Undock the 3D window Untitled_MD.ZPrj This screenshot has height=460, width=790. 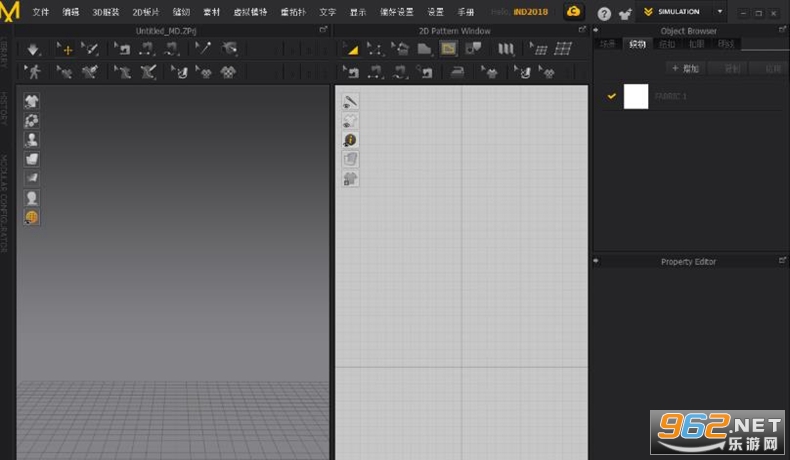tap(323, 30)
